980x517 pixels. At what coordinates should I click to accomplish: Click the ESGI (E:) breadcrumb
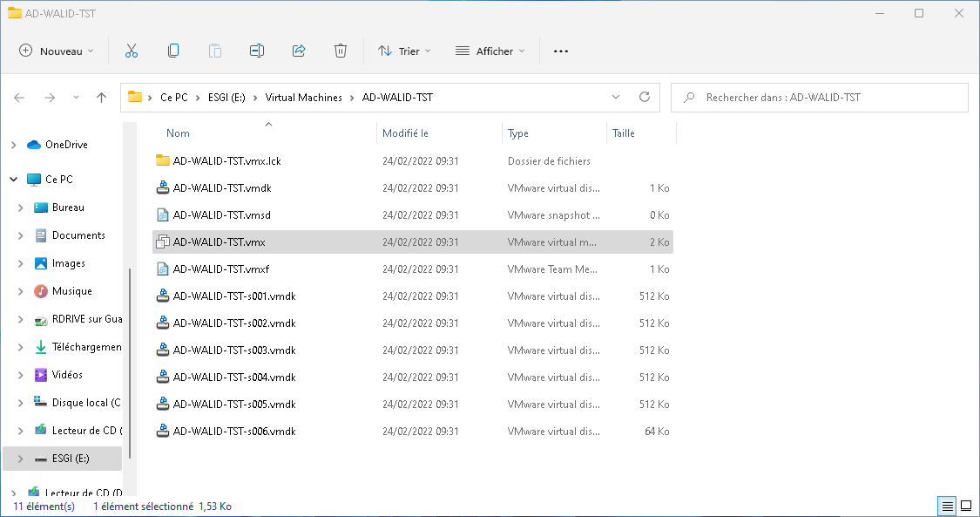click(x=226, y=98)
